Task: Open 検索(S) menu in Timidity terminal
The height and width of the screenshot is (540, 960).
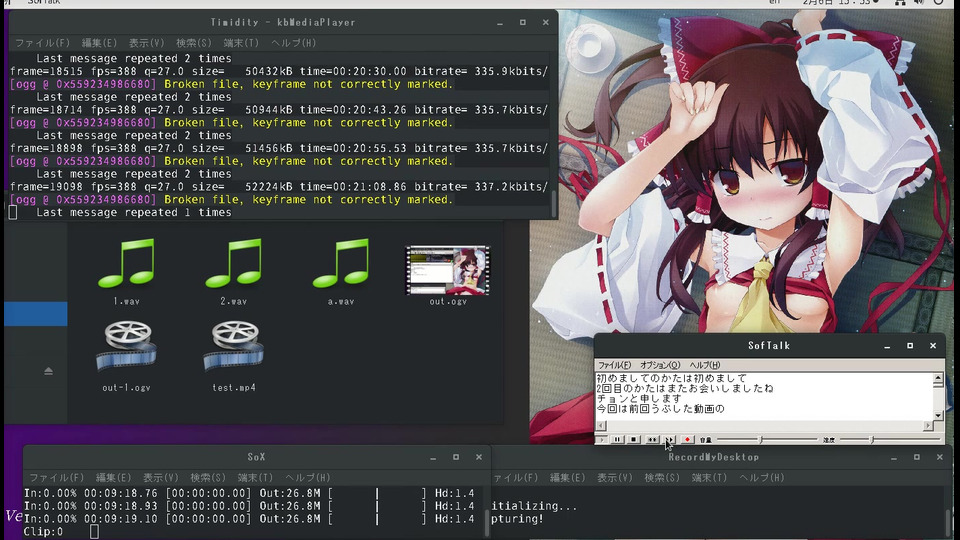Action: click(x=193, y=43)
